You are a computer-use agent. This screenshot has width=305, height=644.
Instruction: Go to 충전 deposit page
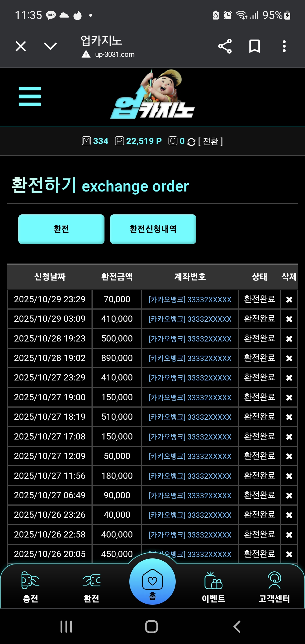[30, 586]
